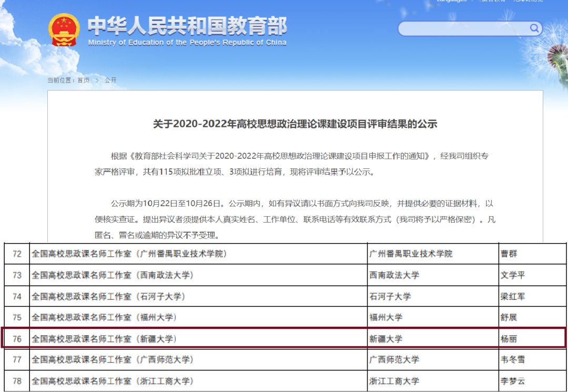Go to the 首页 breadcrumb link
The image size is (568, 392).
point(84,80)
